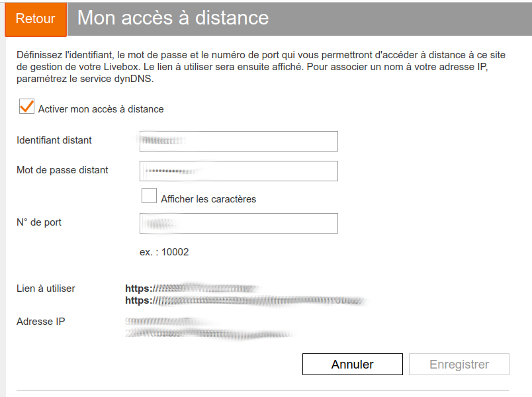Check "Afficher les caractères" to reveal password
Viewport: 532px width, 397px height.
tap(149, 196)
